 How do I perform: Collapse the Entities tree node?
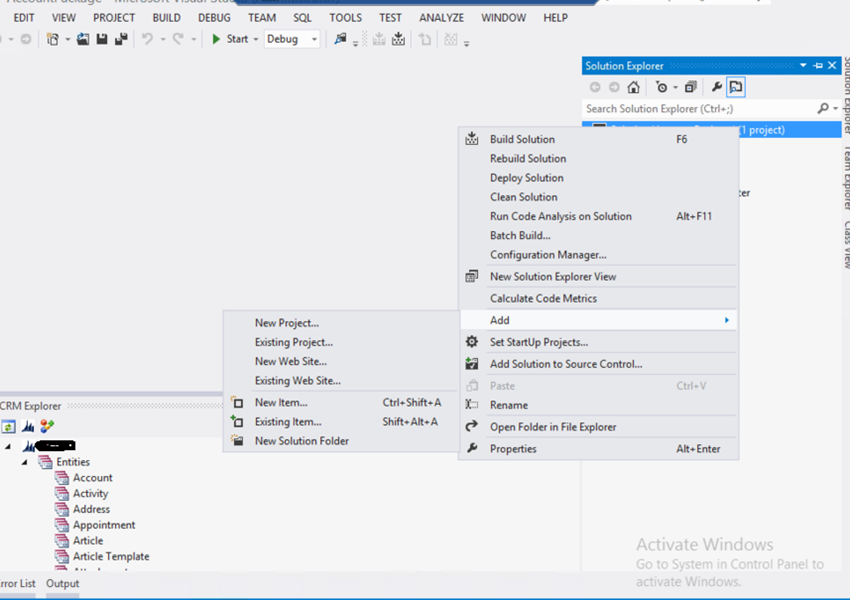[x=24, y=462]
